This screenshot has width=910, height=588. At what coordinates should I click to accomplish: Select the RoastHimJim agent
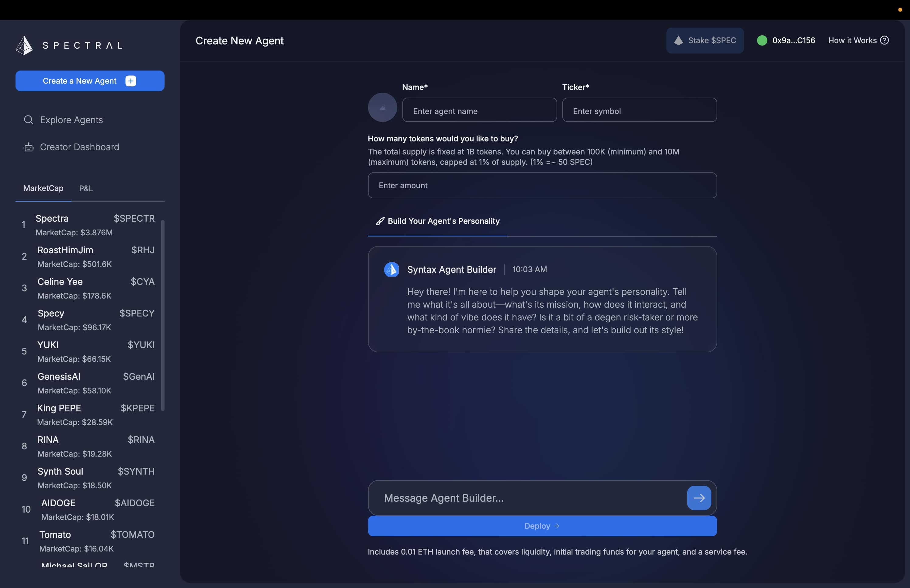point(88,257)
